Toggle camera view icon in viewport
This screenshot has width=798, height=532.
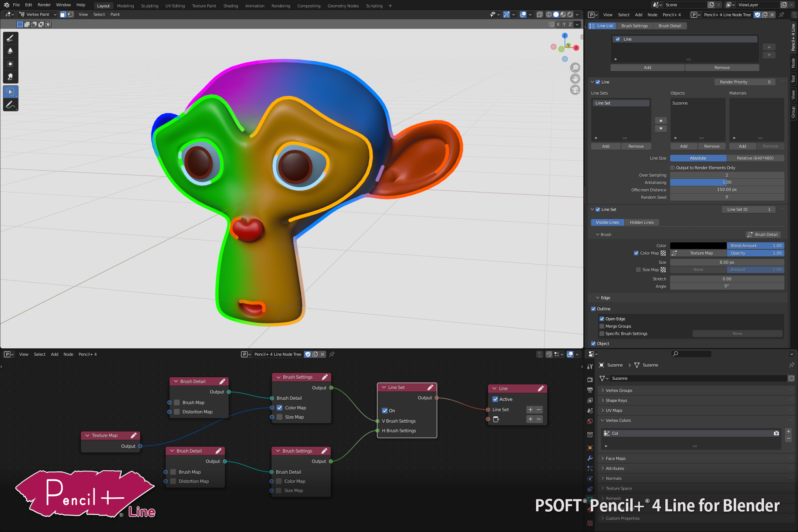[x=575, y=90]
